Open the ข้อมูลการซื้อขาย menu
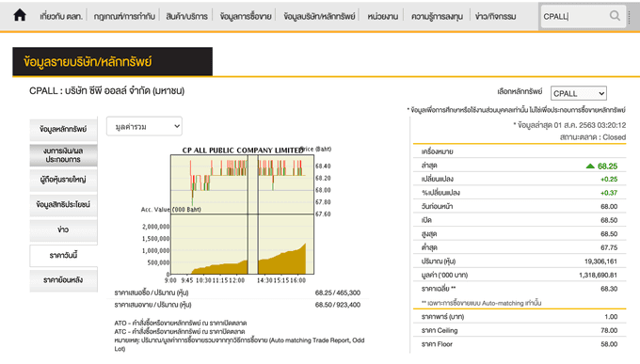Screen dimensions: 640x364 pyautogui.click(x=246, y=16)
